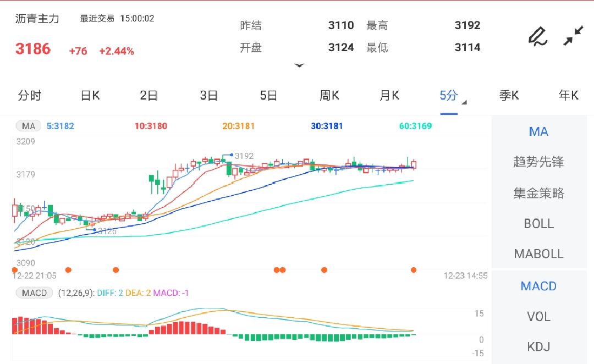The image size is (594, 364).
Task: Open the MACD indicator panel
Action: 538,286
